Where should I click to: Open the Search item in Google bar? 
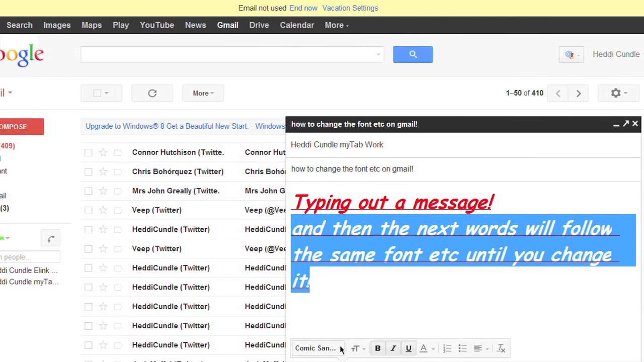[x=20, y=25]
